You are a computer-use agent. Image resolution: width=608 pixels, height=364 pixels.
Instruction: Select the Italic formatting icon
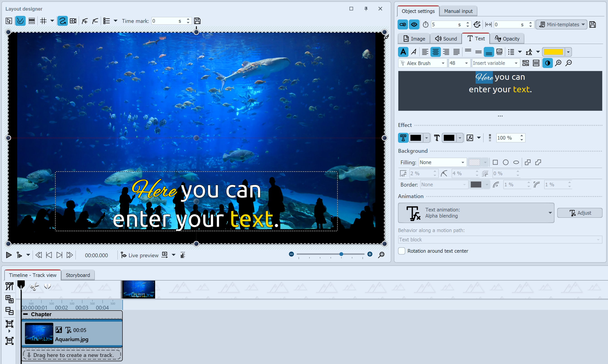coord(414,52)
